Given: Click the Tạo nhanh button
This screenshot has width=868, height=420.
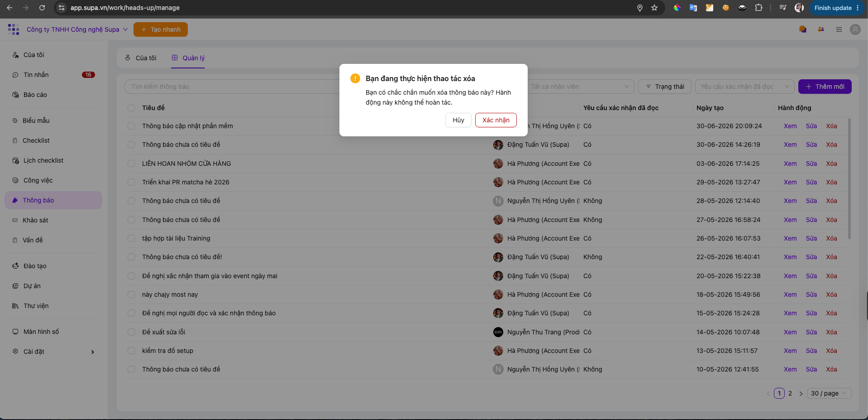Looking at the screenshot, I should [161, 29].
